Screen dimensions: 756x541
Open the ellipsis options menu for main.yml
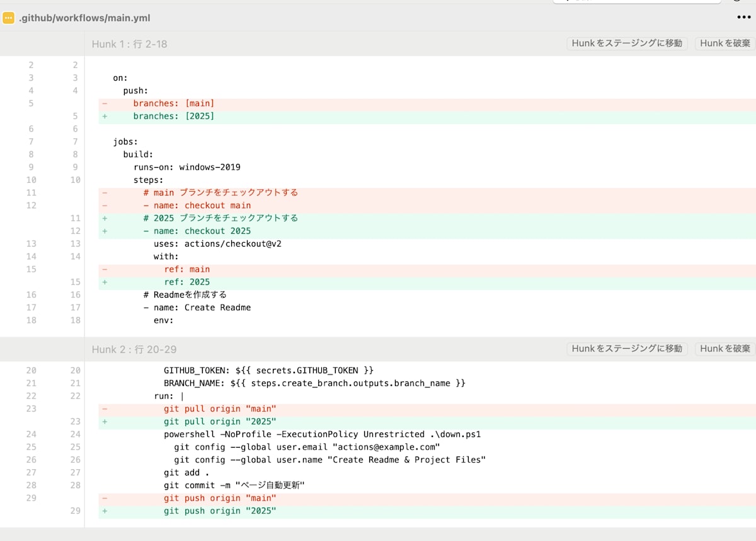[743, 18]
